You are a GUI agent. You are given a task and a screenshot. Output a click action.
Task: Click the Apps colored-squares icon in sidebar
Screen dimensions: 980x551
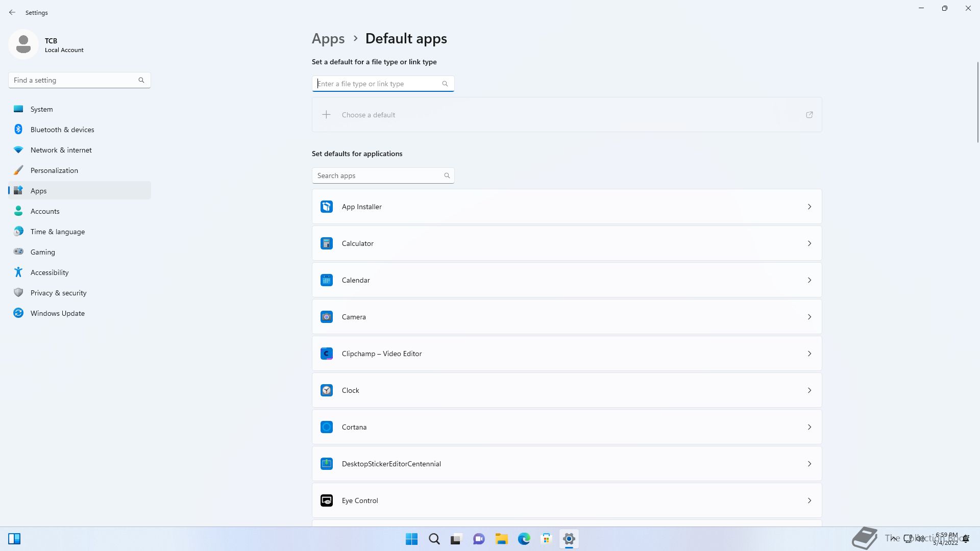pyautogui.click(x=18, y=190)
